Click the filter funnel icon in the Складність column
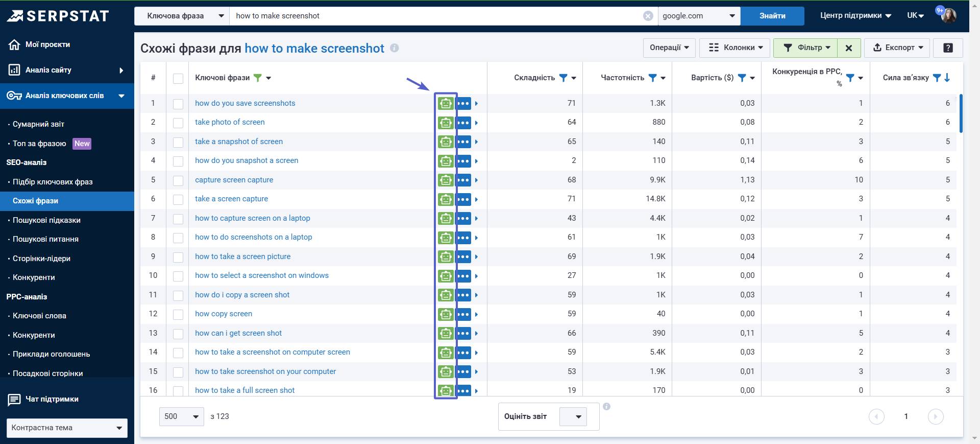The width and height of the screenshot is (980, 444). coord(563,78)
